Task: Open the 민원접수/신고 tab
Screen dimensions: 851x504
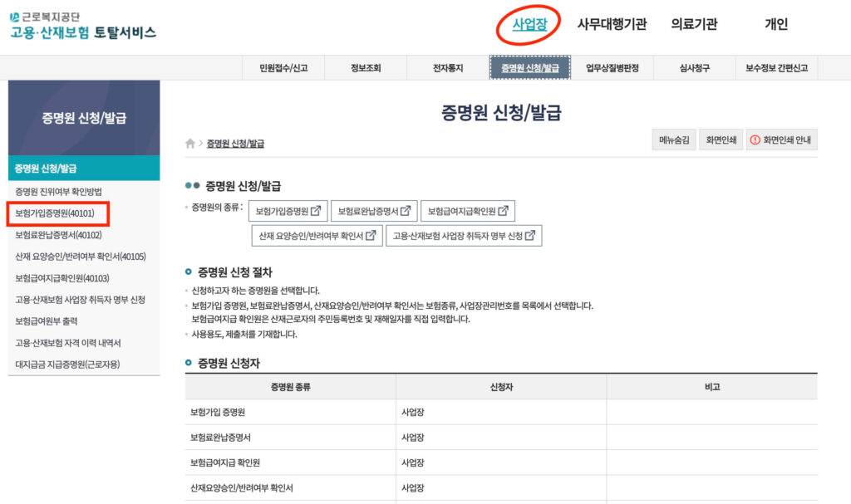Action: [283, 68]
